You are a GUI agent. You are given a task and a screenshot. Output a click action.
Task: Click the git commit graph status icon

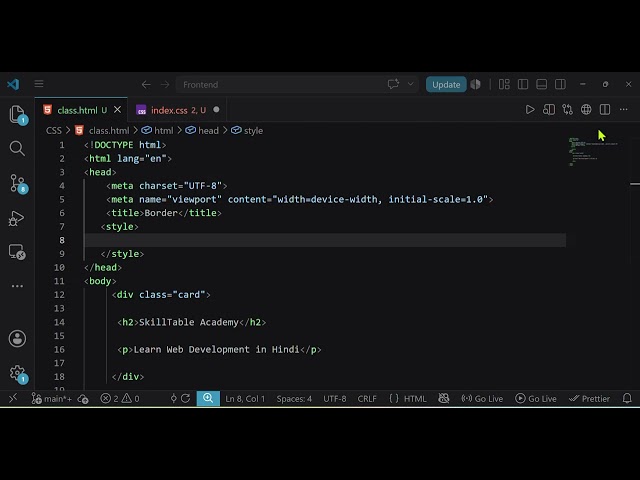click(x=173, y=398)
